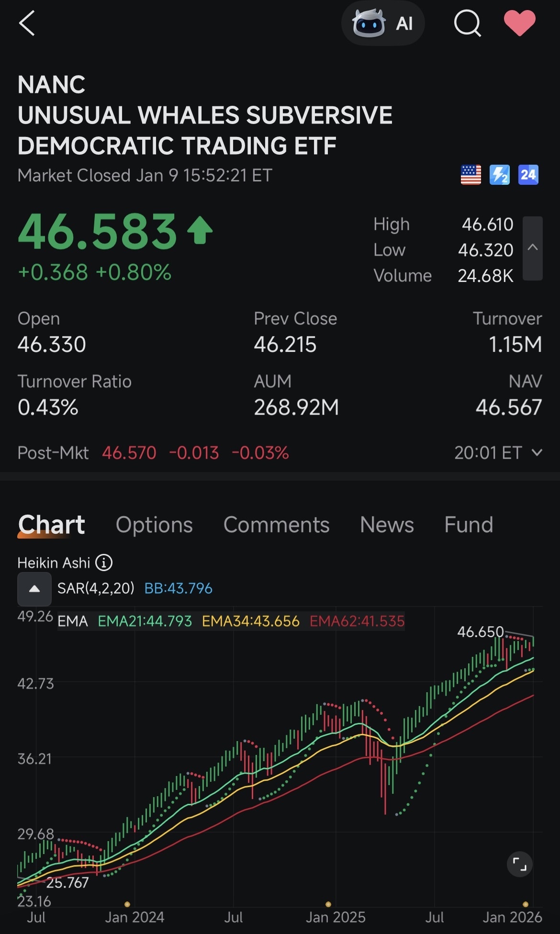Tap the Jan 2025 yellow event marker
Image resolution: width=560 pixels, height=934 pixels.
(328, 904)
